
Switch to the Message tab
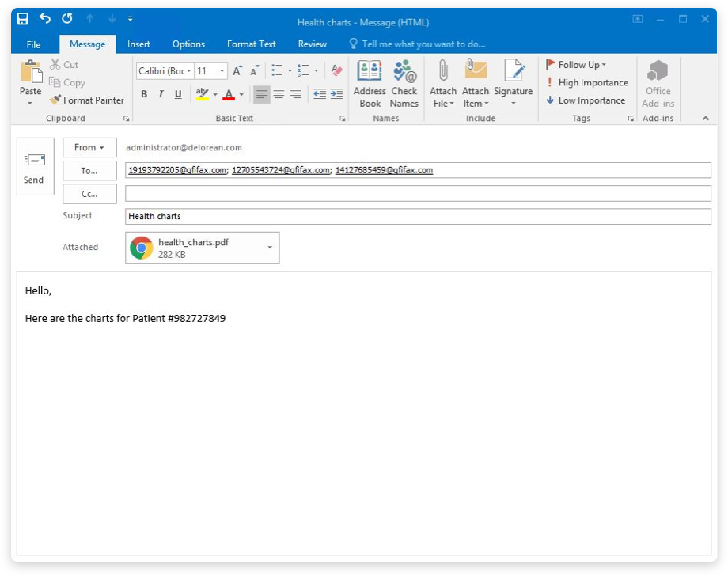pyautogui.click(x=87, y=44)
